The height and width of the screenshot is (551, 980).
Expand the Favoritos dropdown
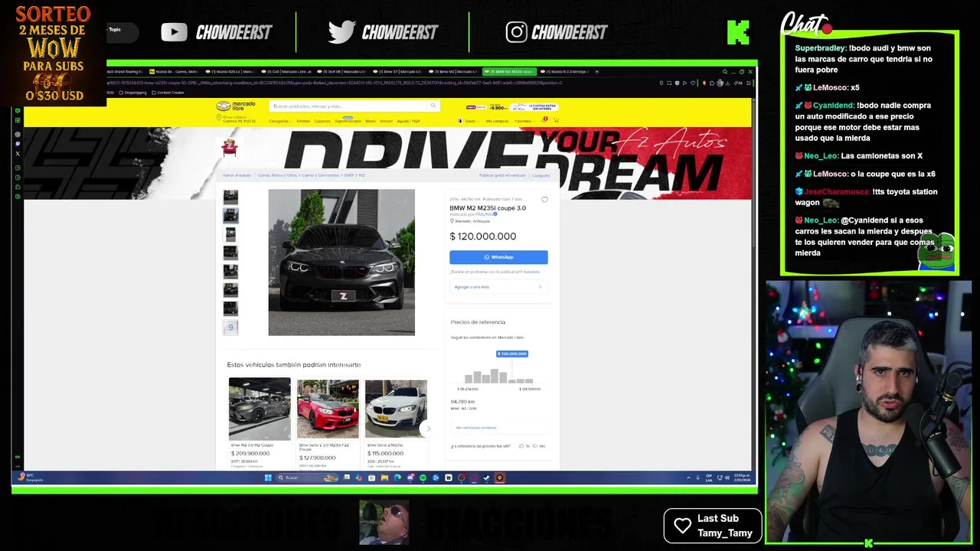tap(524, 121)
